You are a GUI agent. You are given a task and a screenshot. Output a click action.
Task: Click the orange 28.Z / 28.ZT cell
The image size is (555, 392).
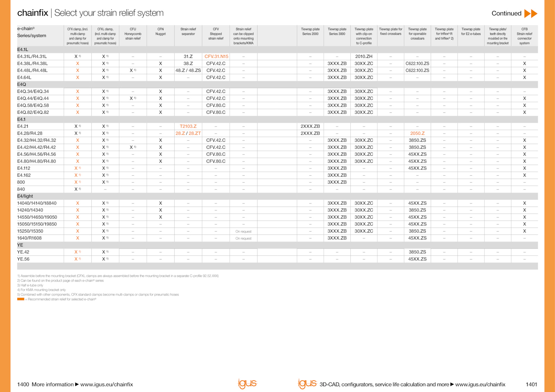tap(188, 133)
